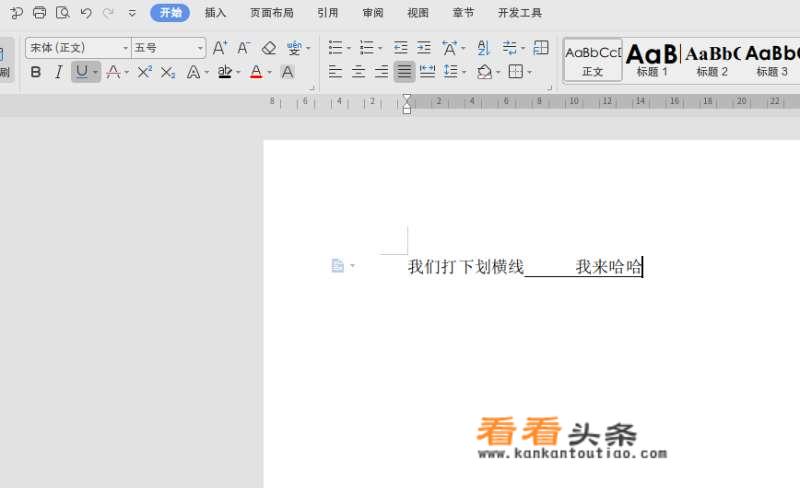Click the Clear Formatting eraser icon
Viewport: 800px width, 488px height.
[268, 48]
